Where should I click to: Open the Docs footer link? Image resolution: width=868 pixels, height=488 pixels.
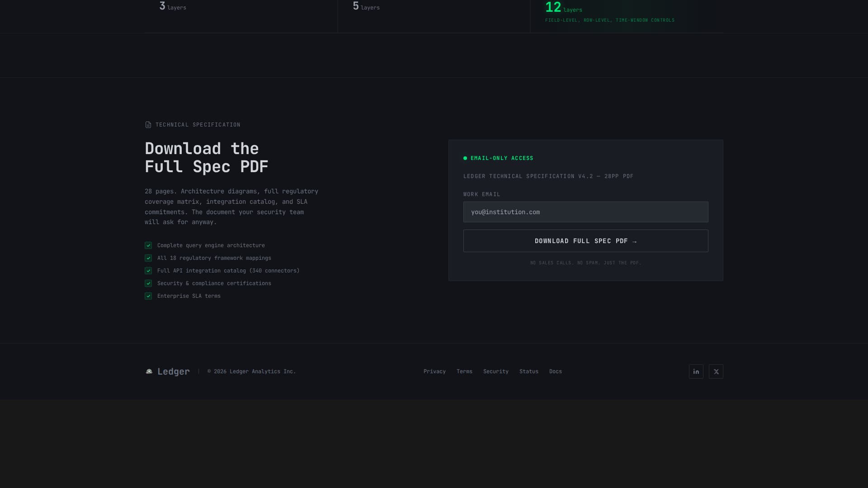[x=555, y=371]
